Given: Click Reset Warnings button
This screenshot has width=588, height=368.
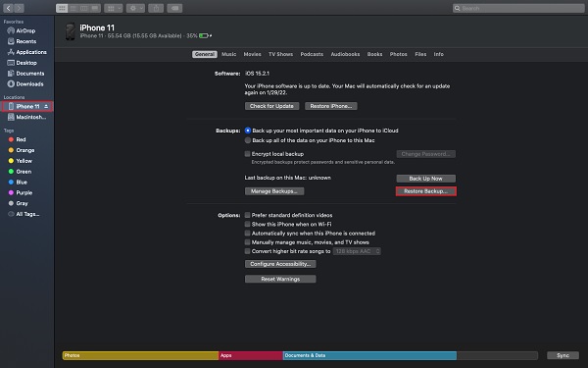Looking at the screenshot, I should point(280,279).
